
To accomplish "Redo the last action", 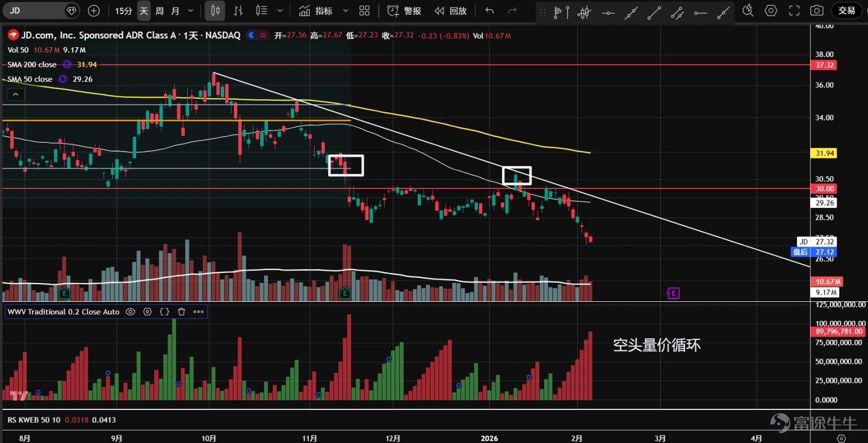I will (x=512, y=10).
